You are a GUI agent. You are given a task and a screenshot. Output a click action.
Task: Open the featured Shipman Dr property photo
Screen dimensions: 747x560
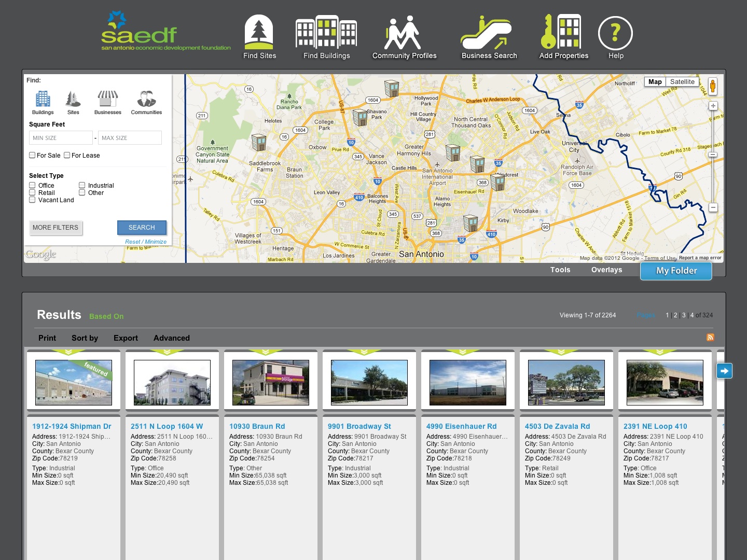74,383
